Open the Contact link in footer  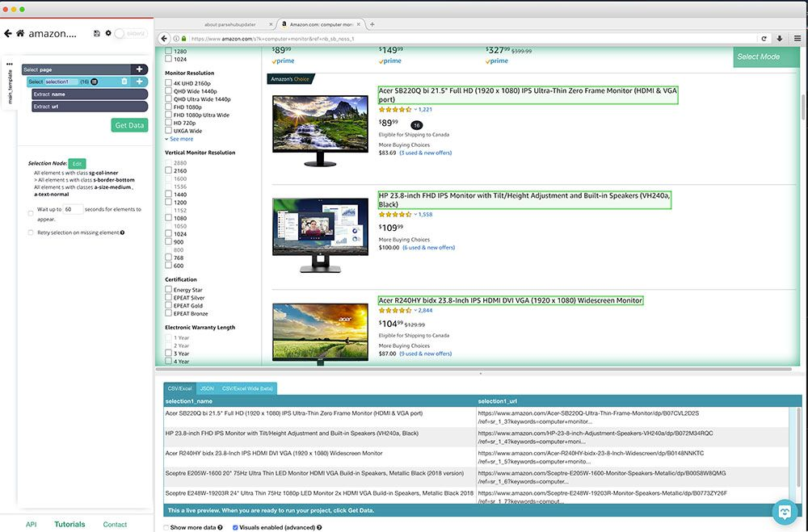tap(115, 524)
